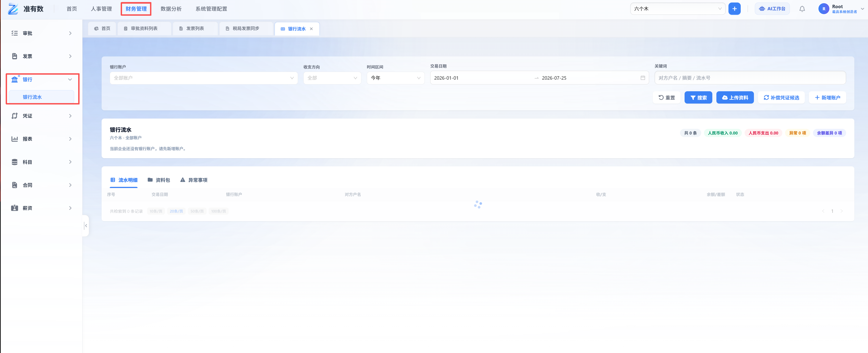The height and width of the screenshot is (353, 868).
Task: Open the AI工作台 button
Action: click(772, 9)
